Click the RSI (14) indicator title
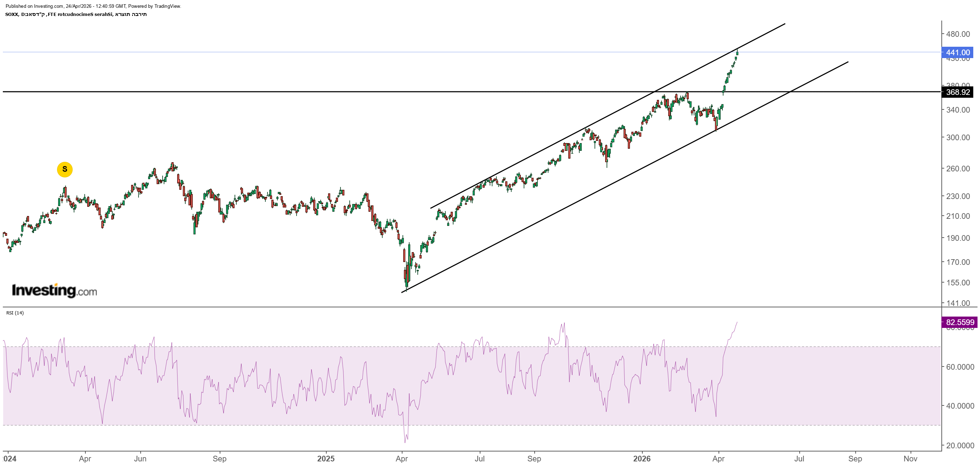Screen dimensions: 980x466 coord(15,313)
